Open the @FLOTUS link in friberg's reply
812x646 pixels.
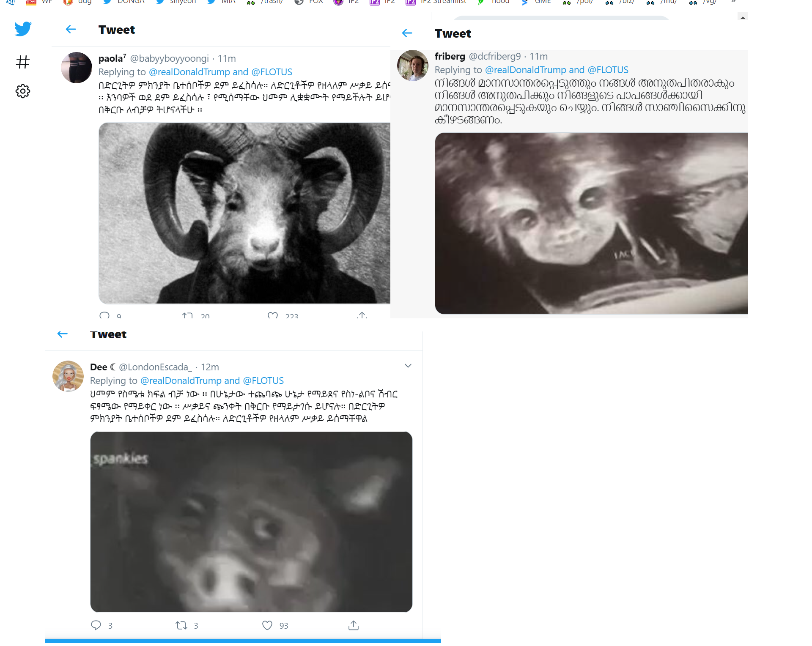coord(608,70)
